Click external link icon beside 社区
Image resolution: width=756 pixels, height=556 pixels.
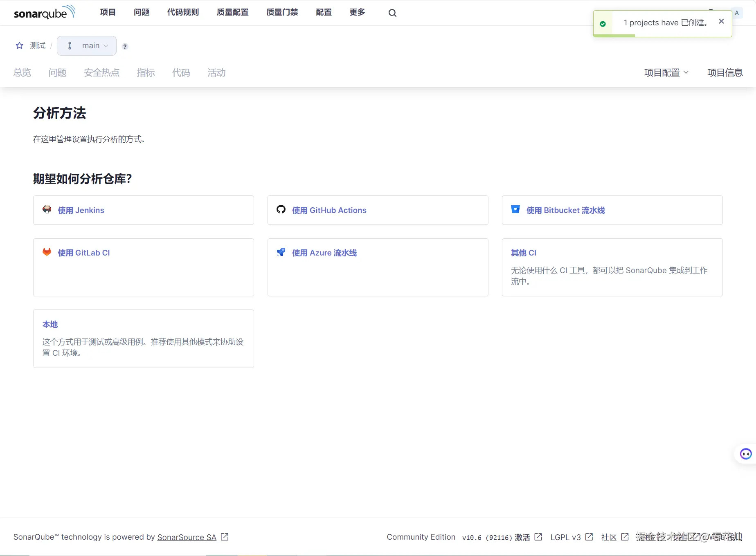coord(625,537)
